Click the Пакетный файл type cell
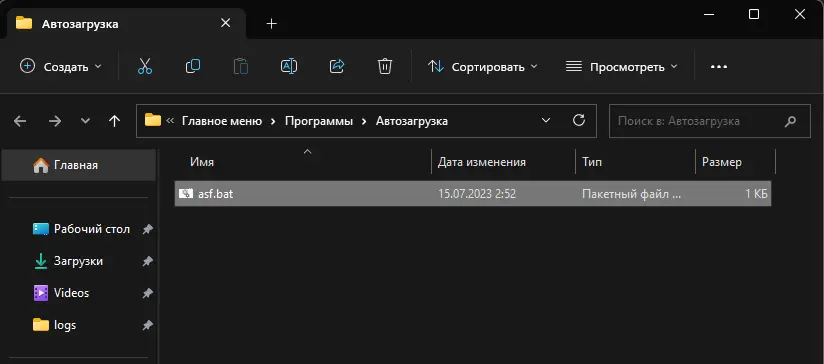The height and width of the screenshot is (364, 824). point(632,194)
